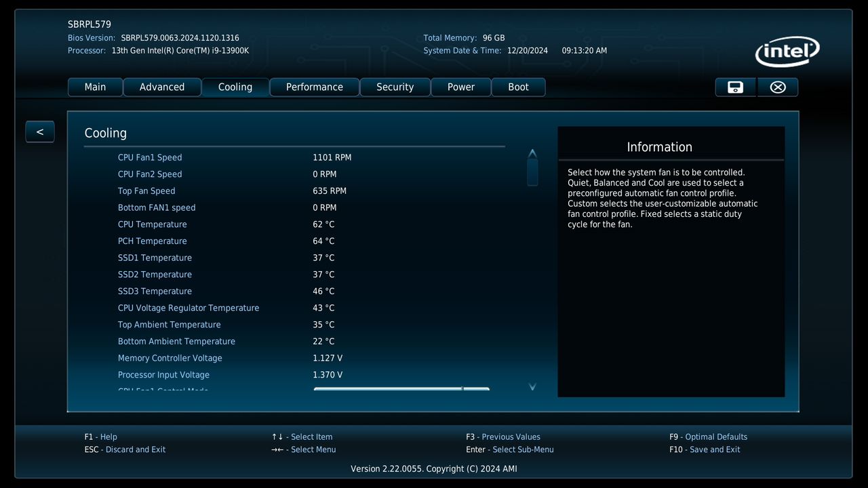Select the SSD2 Temperature label

point(155,274)
